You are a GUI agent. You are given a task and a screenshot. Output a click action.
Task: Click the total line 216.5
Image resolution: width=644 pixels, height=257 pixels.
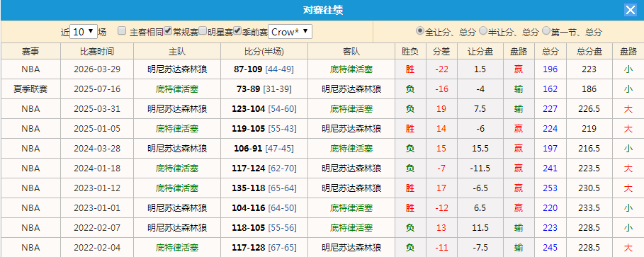589,148
